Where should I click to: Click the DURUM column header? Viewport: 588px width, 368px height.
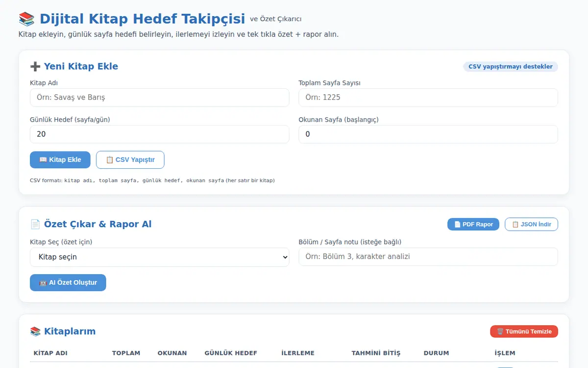pos(436,353)
